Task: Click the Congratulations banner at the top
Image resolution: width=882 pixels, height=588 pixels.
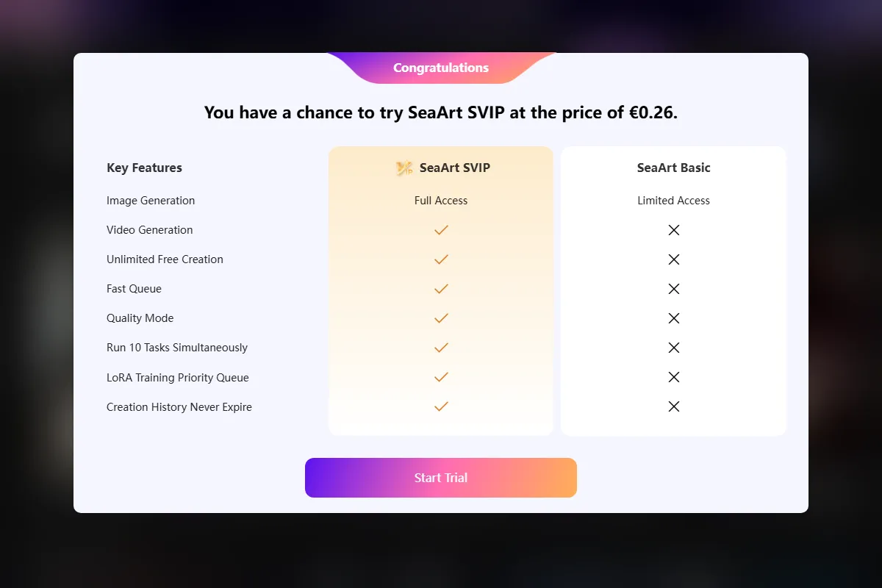Action: 441,68
